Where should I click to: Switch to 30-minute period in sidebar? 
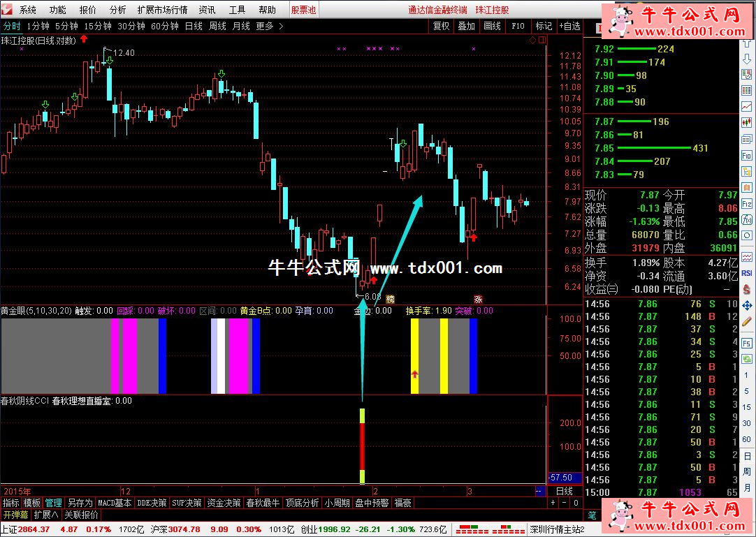pyautogui.click(x=746, y=422)
